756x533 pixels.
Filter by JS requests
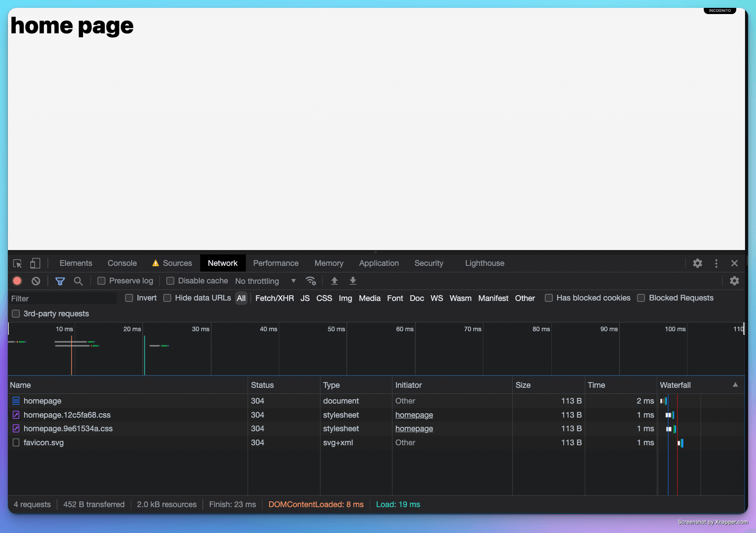pyautogui.click(x=305, y=298)
